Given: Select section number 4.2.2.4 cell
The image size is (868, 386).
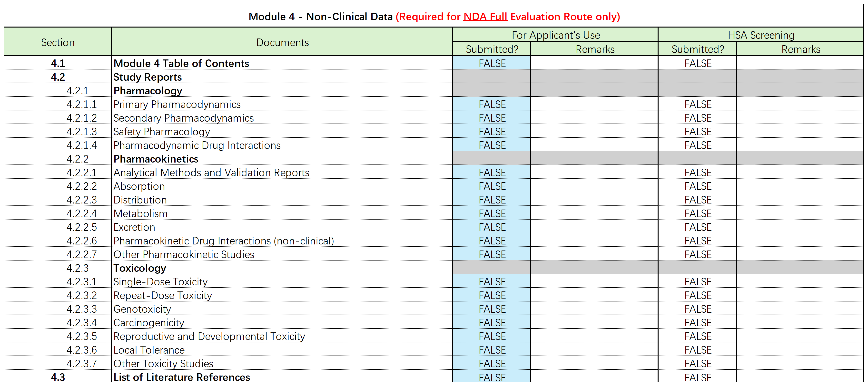Looking at the screenshot, I should [58, 213].
